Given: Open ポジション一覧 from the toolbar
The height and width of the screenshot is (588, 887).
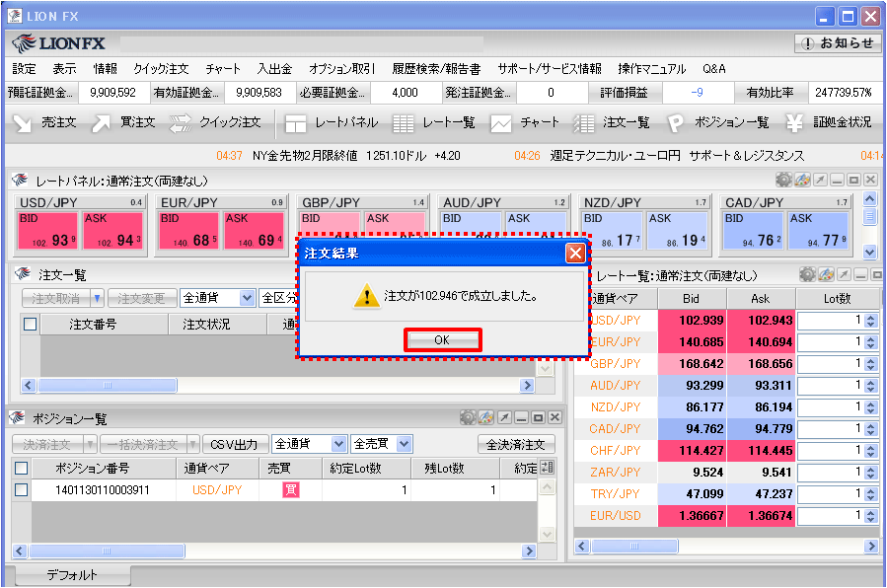Looking at the screenshot, I should (x=718, y=122).
